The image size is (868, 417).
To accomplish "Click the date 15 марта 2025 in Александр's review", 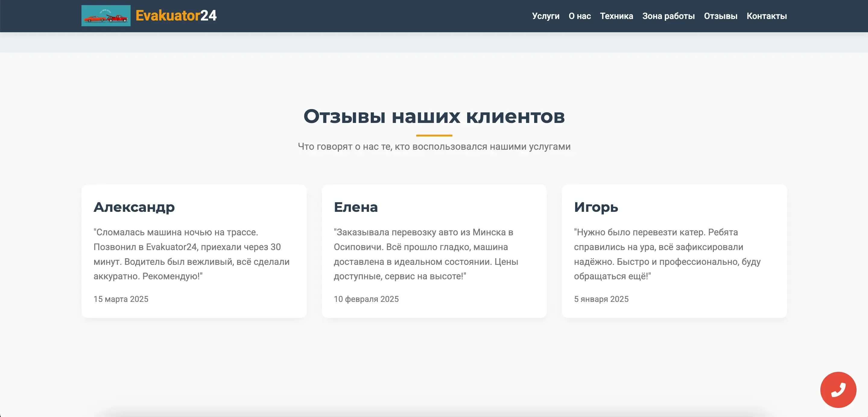I will pos(121,299).
